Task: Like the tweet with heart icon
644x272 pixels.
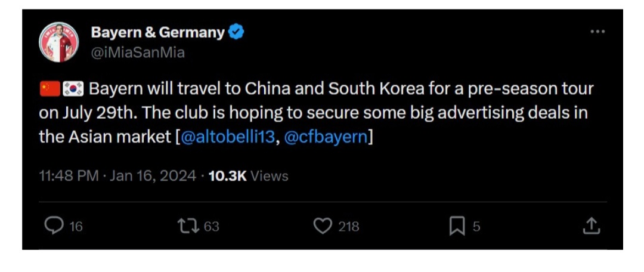Action: tap(323, 225)
